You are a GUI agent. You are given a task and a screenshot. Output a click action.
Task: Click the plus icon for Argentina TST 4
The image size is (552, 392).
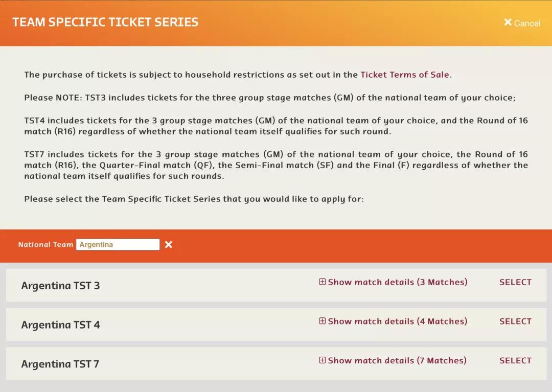[323, 321]
